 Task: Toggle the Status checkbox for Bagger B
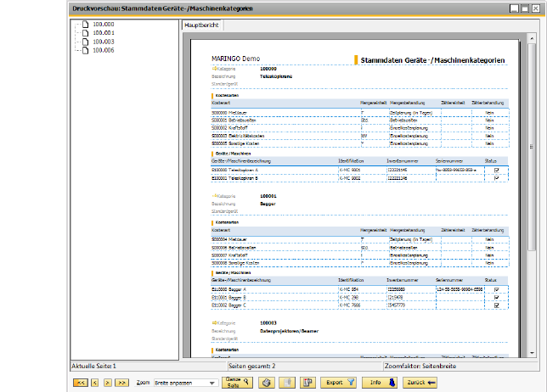(x=496, y=298)
